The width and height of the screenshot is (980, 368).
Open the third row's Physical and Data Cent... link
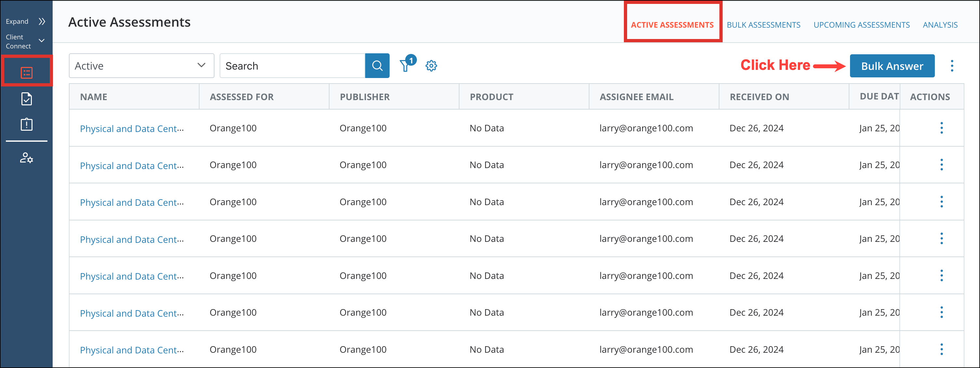(x=132, y=202)
